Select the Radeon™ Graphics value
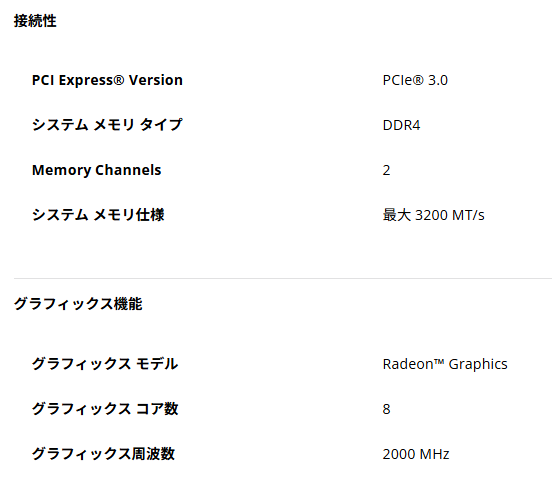Image resolution: width=552 pixels, height=479 pixels. tap(445, 364)
